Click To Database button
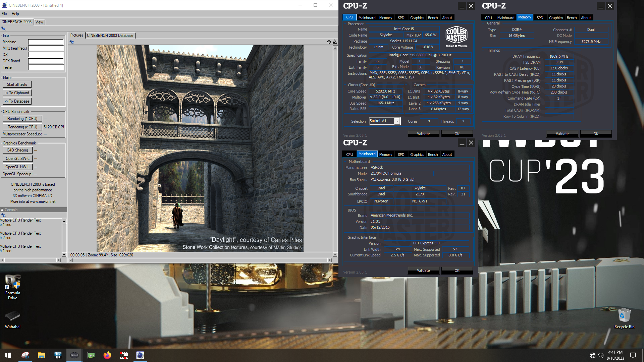This screenshot has height=362, width=644. coord(17,101)
